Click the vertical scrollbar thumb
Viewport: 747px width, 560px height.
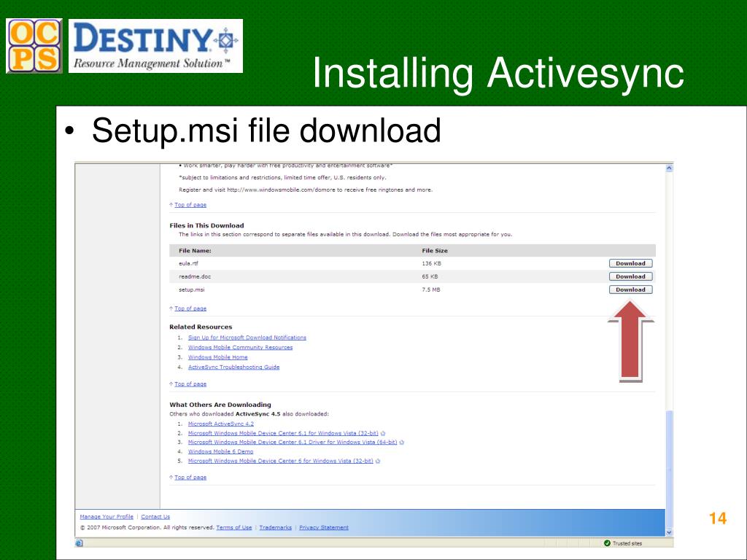[669, 469]
